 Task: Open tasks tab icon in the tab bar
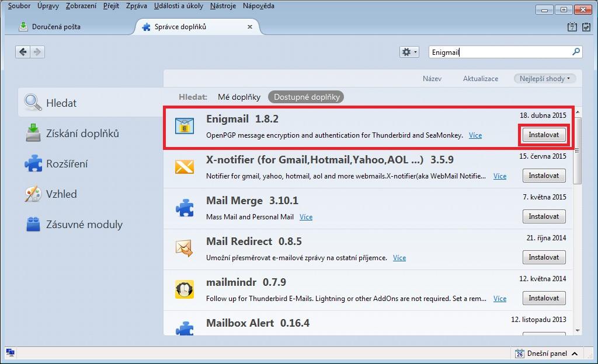pos(586,27)
